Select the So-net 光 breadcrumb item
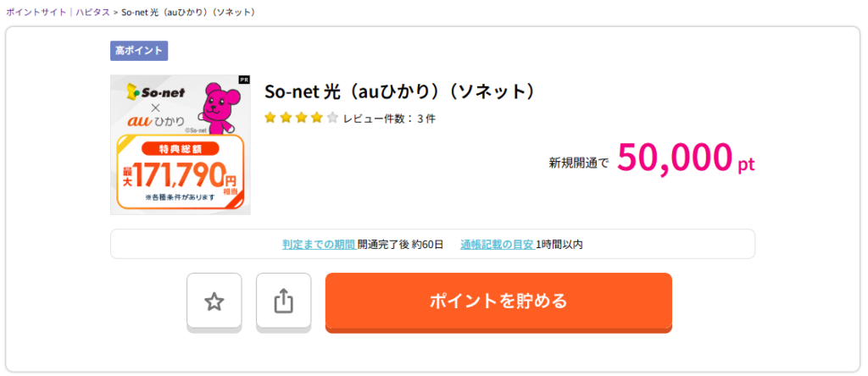The height and width of the screenshot is (376, 868). click(x=188, y=13)
